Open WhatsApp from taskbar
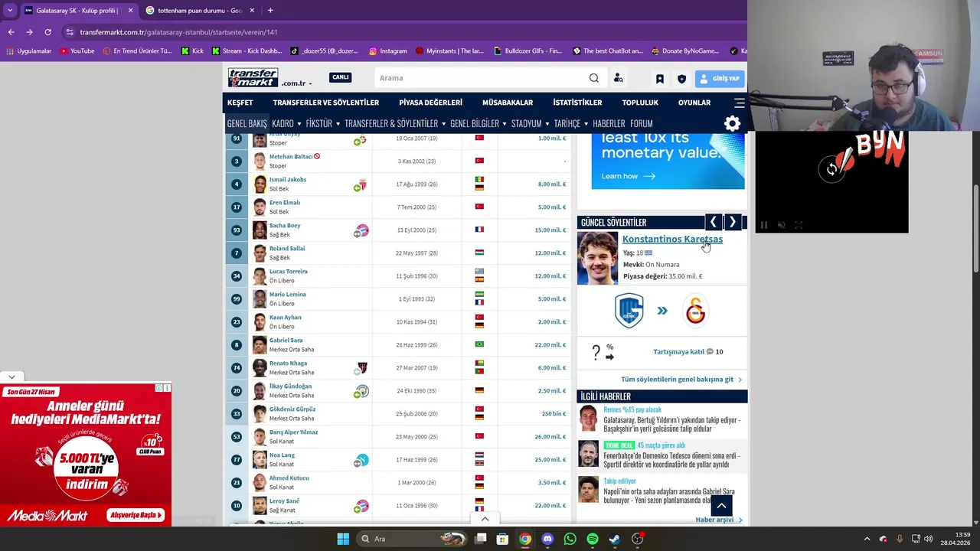The height and width of the screenshot is (551, 980). pos(570,539)
